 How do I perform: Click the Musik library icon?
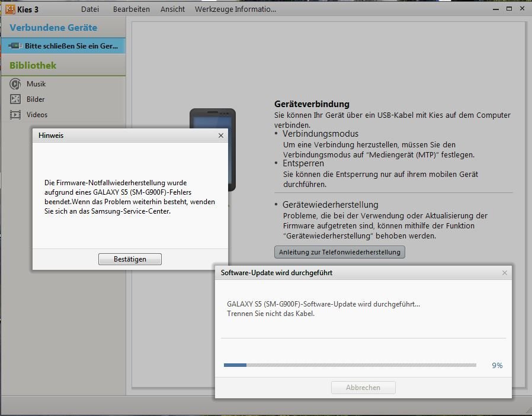pos(15,83)
